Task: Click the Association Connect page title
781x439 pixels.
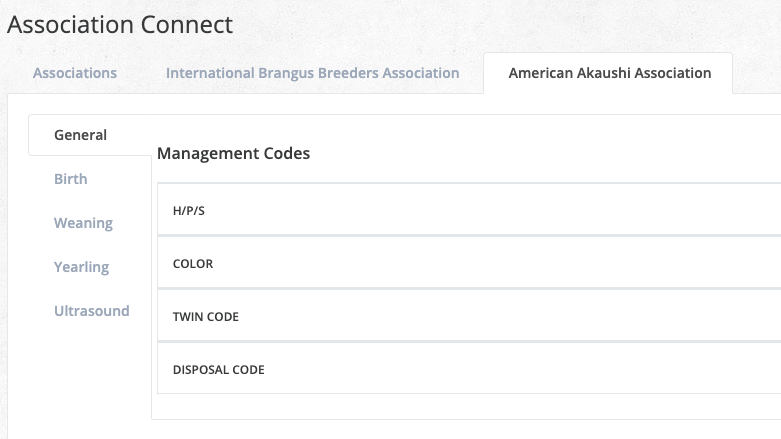Action: click(x=120, y=24)
